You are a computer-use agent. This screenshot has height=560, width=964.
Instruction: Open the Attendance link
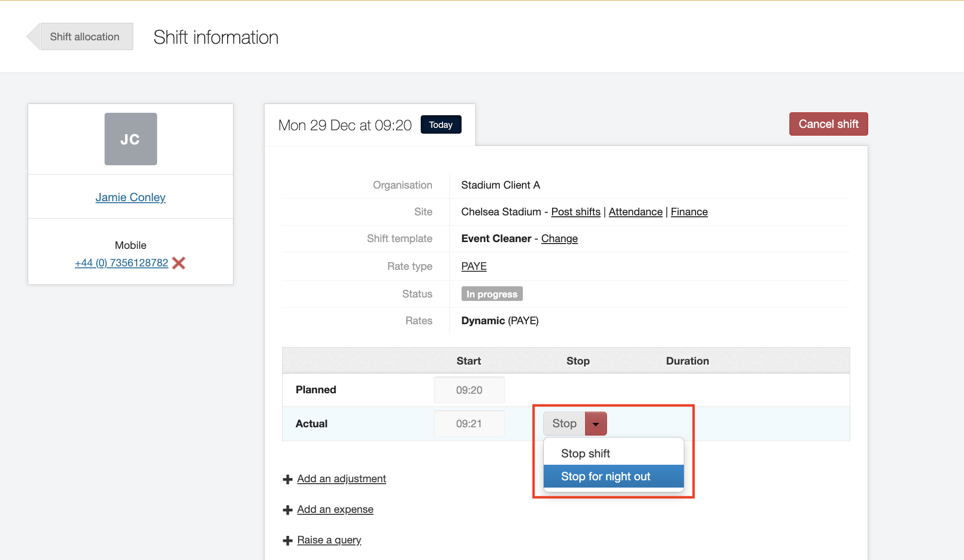(x=635, y=212)
